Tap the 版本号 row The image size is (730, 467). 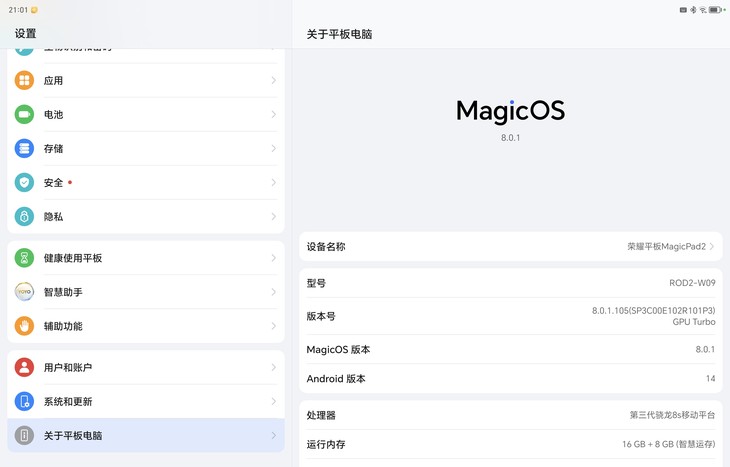click(x=511, y=316)
